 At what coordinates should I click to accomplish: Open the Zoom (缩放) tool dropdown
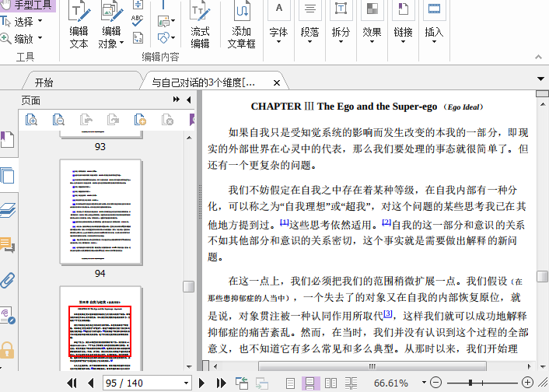pyautogui.click(x=40, y=37)
